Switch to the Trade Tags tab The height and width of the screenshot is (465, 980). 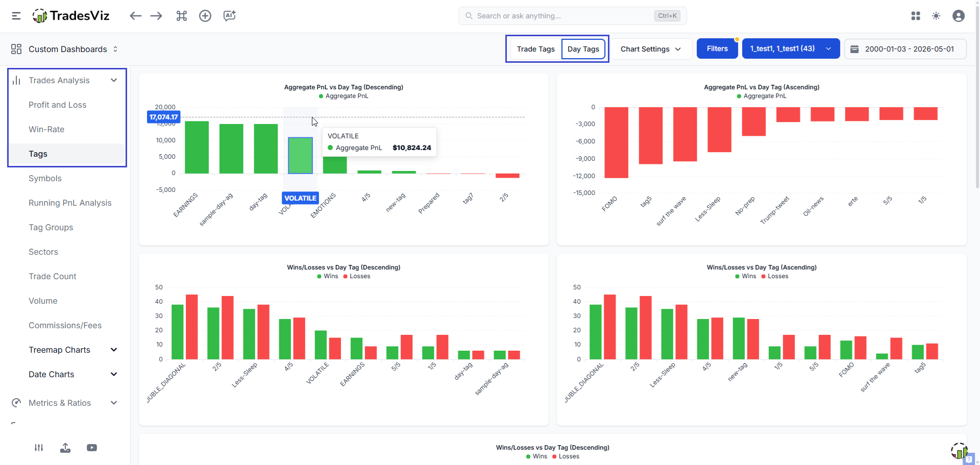click(536, 49)
